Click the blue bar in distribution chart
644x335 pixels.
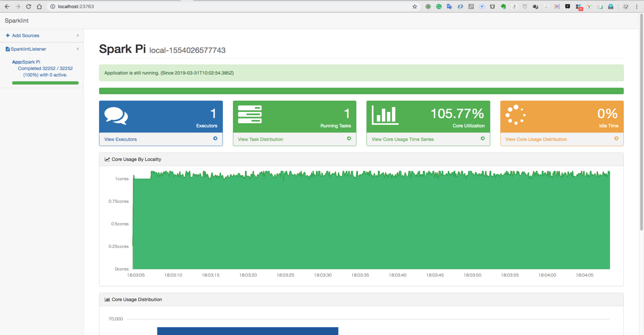(248, 331)
